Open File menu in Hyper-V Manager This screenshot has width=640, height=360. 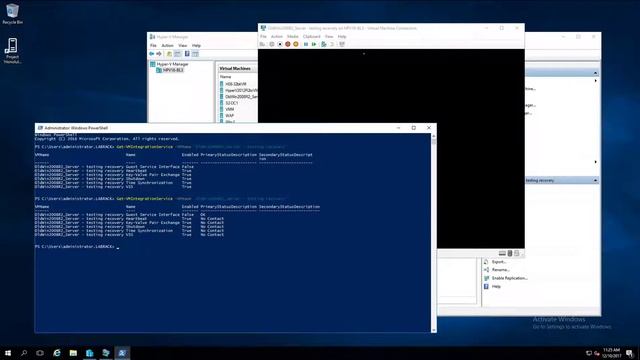pyautogui.click(x=153, y=45)
